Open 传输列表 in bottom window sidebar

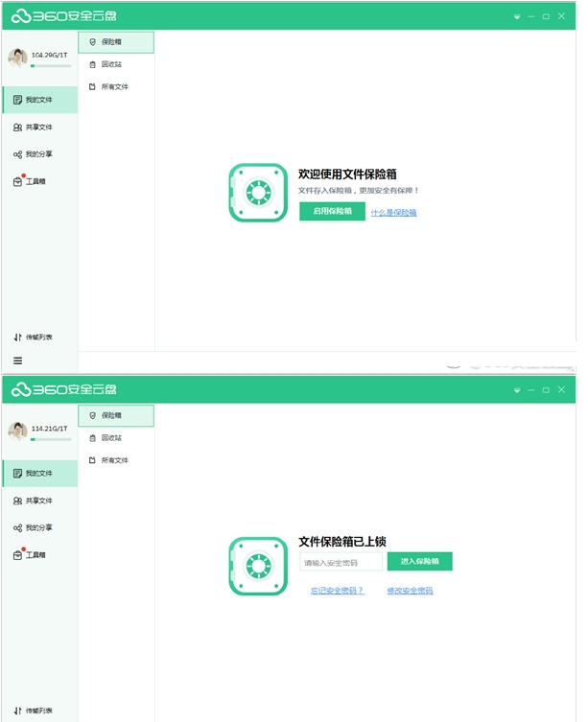[x=34, y=710]
